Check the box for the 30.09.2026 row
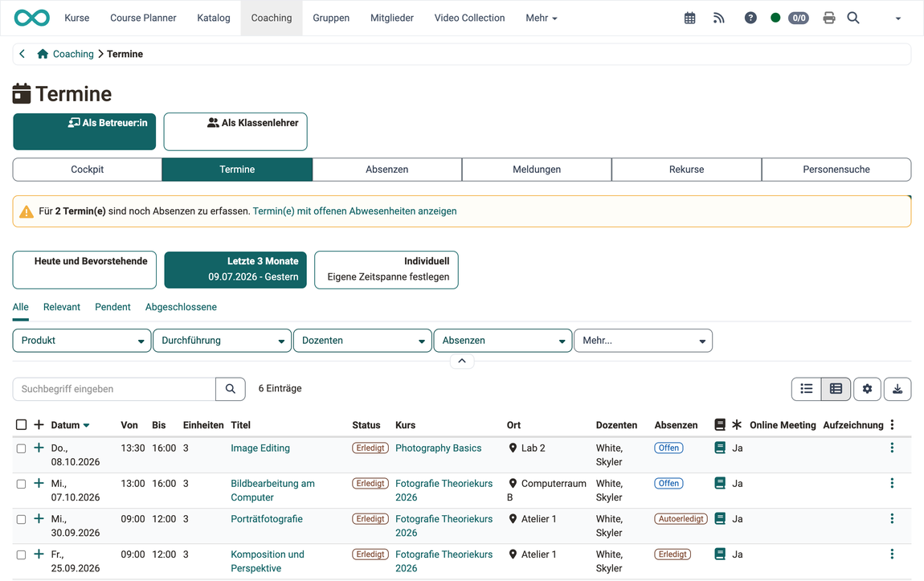The width and height of the screenshot is (924, 581). (x=21, y=519)
